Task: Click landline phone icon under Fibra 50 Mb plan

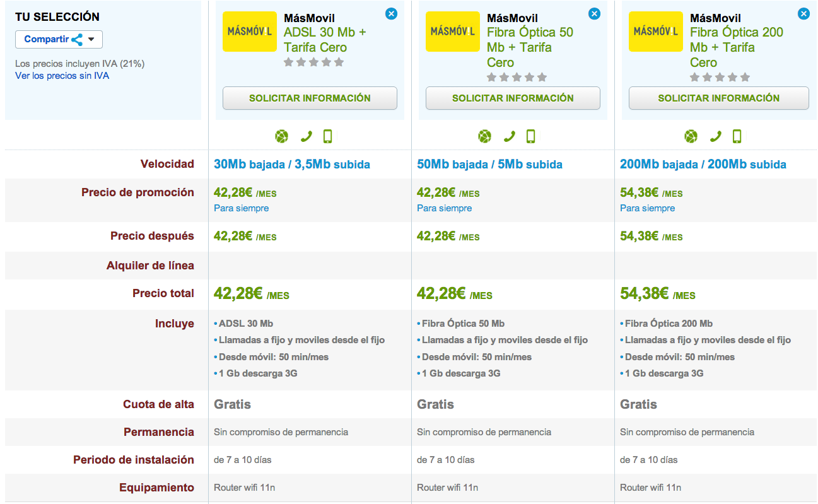Action: pos(510,136)
